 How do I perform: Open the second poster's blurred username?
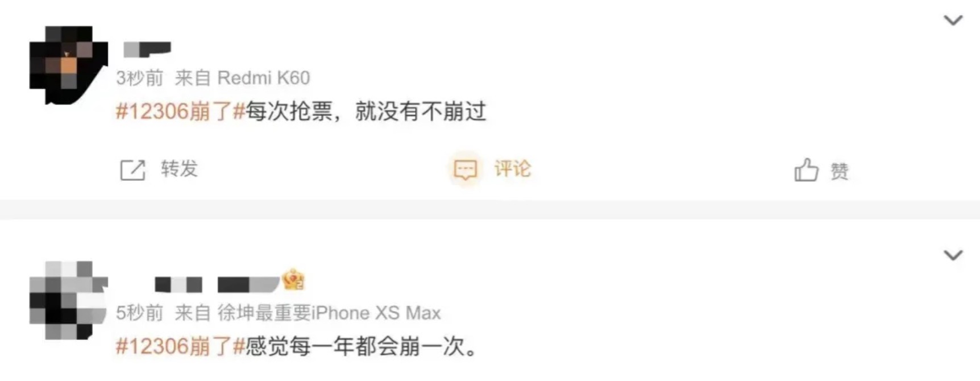point(217,284)
